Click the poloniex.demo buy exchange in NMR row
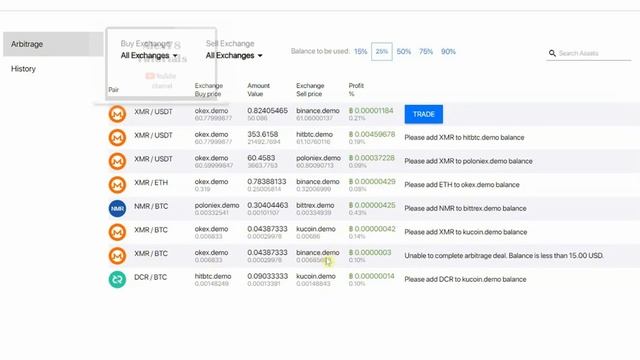640x360 pixels. pos(217,205)
